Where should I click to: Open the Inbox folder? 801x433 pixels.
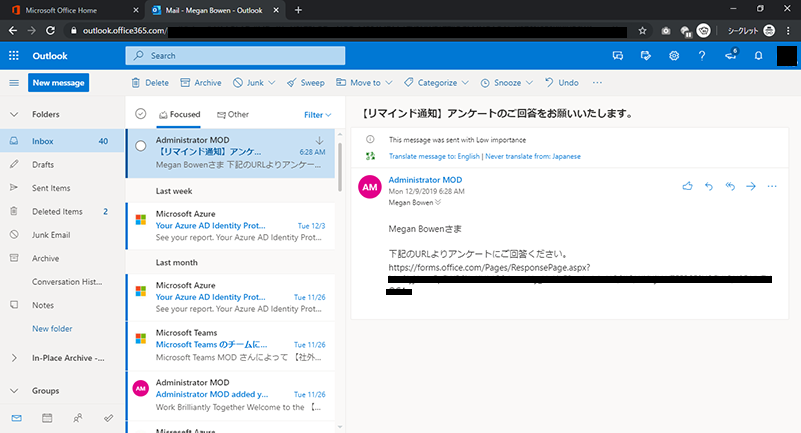pyautogui.click(x=62, y=141)
